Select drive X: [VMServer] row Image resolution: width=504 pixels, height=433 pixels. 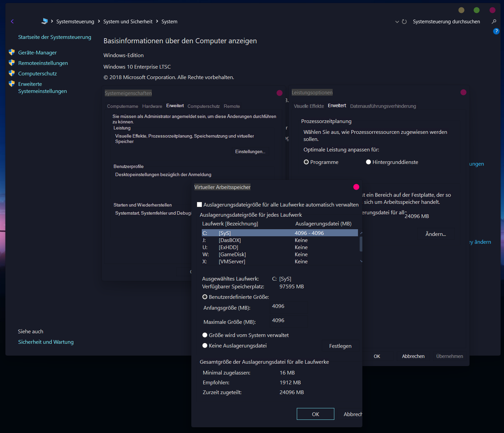(x=280, y=261)
